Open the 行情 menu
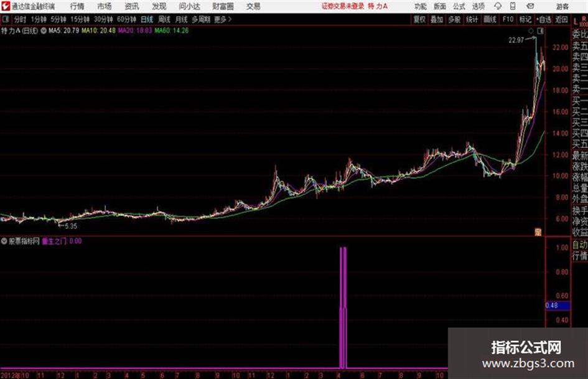 click(x=77, y=6)
